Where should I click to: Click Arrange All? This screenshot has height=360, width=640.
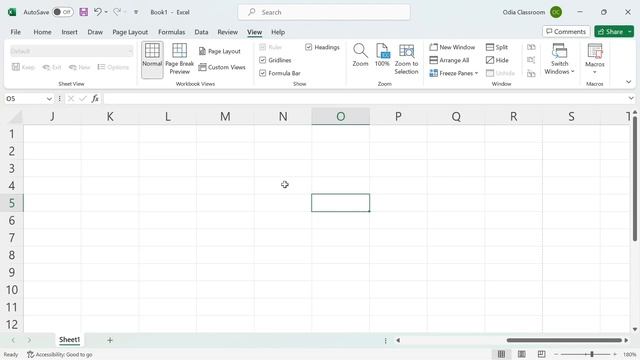pos(449,60)
